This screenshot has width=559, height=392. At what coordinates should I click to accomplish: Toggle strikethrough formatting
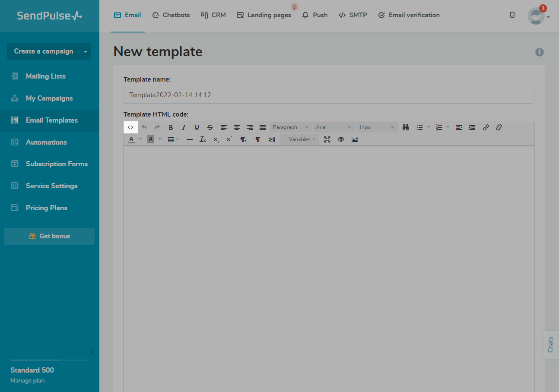[210, 127]
